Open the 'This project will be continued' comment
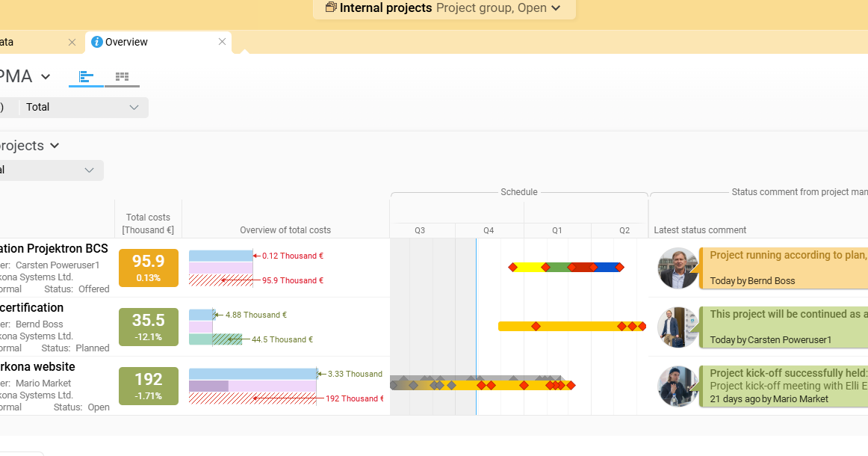The width and height of the screenshot is (868, 456). coord(784,327)
